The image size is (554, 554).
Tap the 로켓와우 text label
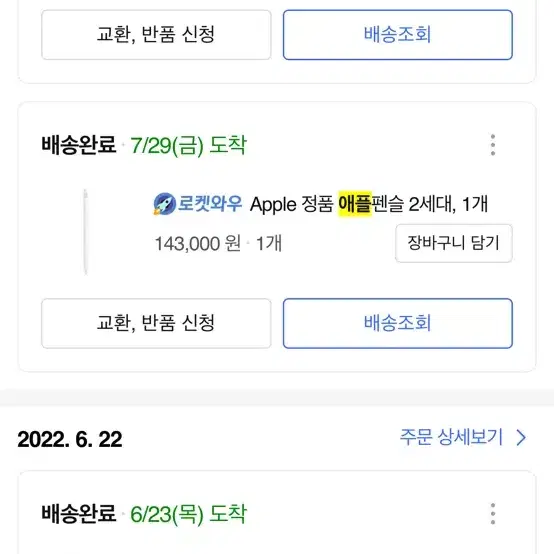(x=210, y=203)
